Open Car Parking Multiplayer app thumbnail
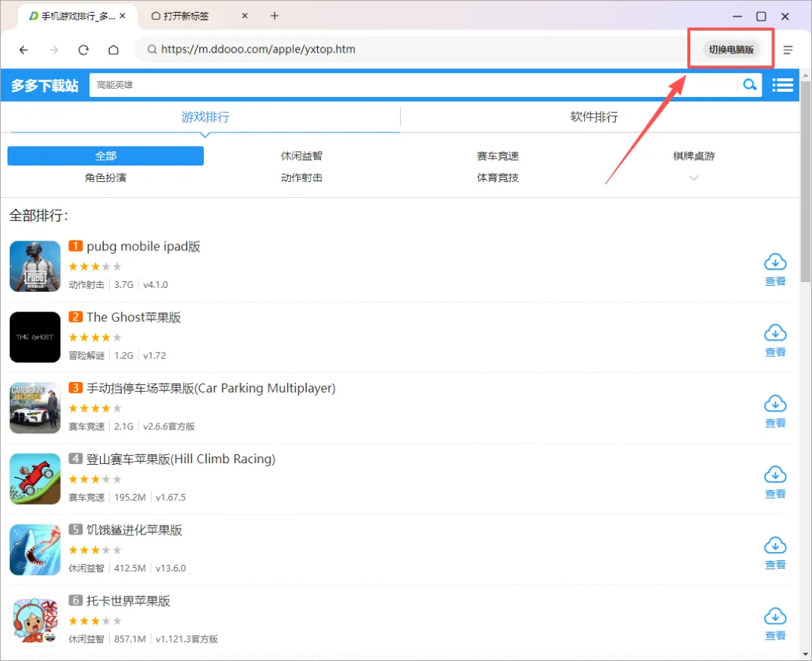Viewport: 812px width, 661px height. point(35,408)
